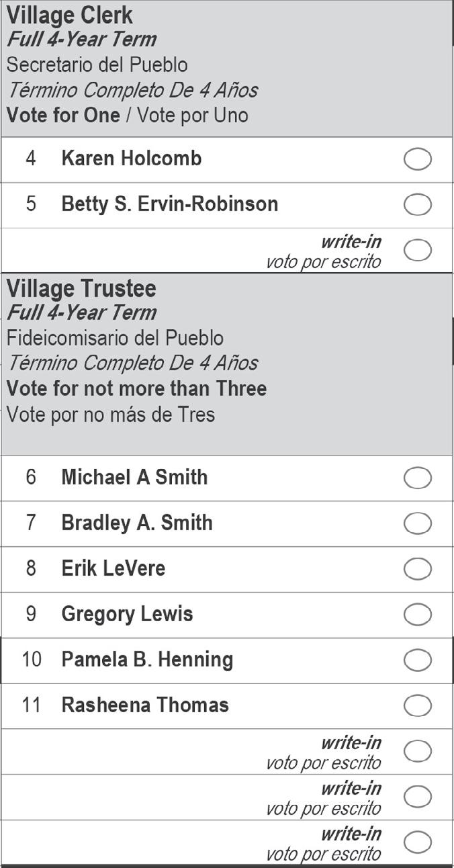Screen dimensions: 454x868
Task: Click the name text Gregory Lewis
Action: click(127, 614)
